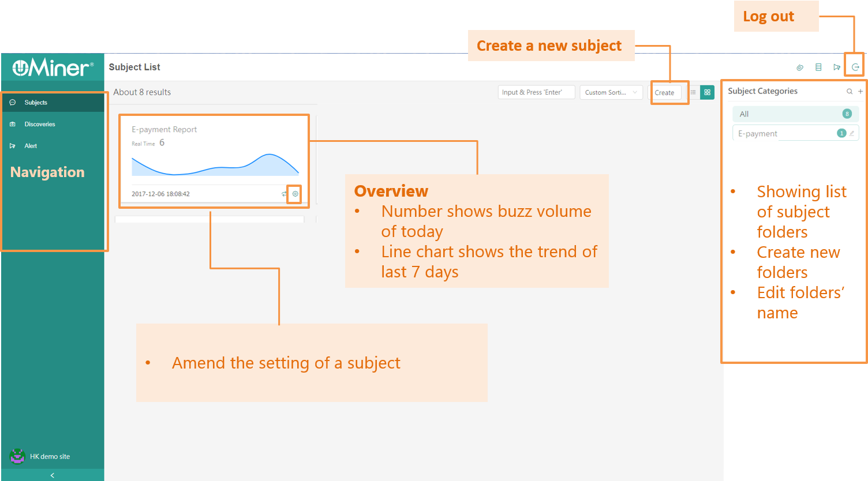The image size is (868, 481).
Task: Collapse the left navigation sidebar
Action: coord(52,475)
